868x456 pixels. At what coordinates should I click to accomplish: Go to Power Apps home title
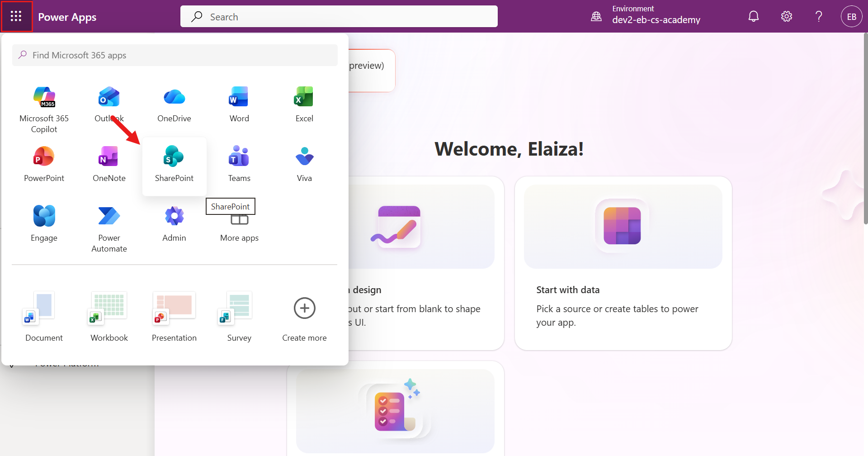tap(67, 17)
